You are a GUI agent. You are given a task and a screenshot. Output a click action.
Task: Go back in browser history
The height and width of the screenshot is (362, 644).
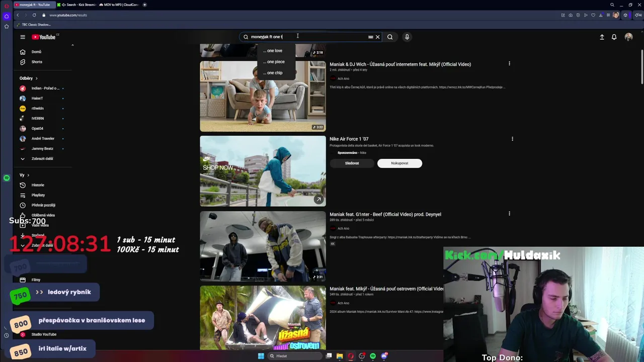click(x=18, y=15)
